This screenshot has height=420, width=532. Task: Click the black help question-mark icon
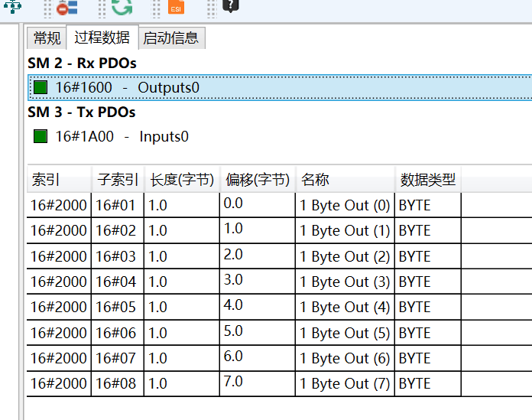(231, 5)
